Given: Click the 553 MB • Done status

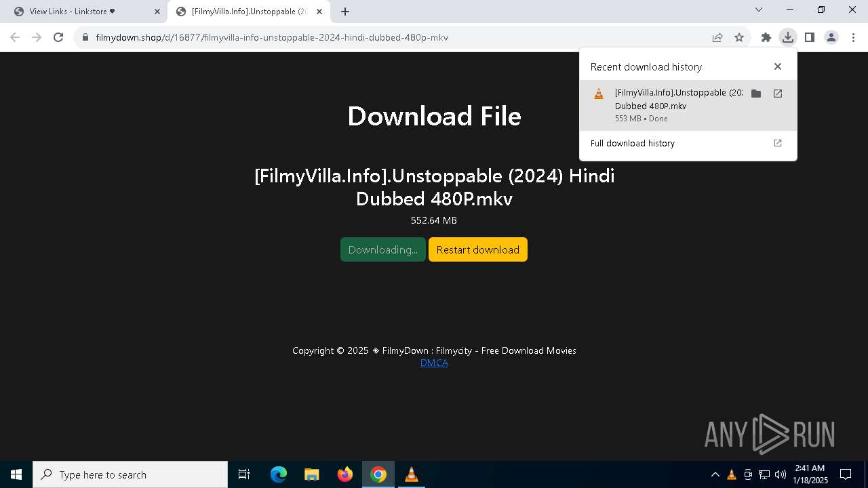Looking at the screenshot, I should click(642, 119).
